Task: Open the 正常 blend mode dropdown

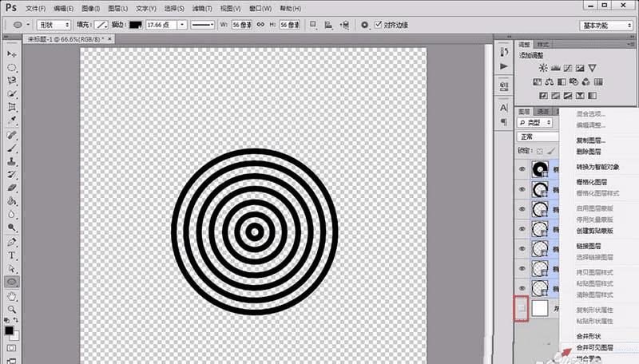Action: tap(538, 136)
